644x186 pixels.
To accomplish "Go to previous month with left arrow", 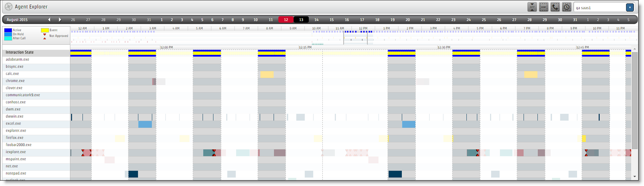I will coord(49,20).
